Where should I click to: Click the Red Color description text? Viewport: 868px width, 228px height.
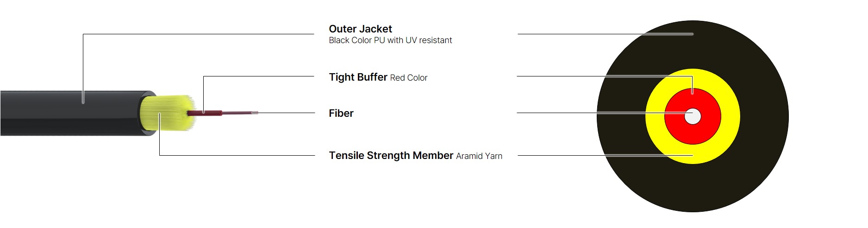(408, 78)
